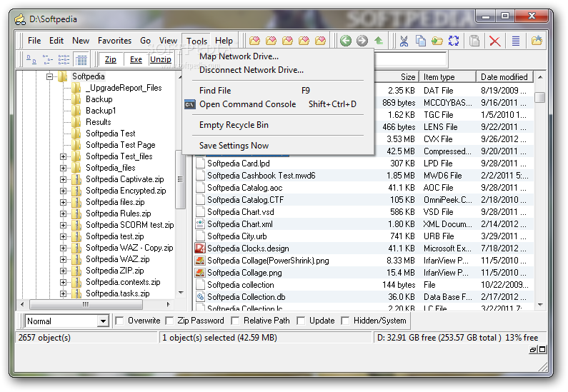Click the Softpedia Chart.xml file icon
Image resolution: width=568 pixels, height=392 pixels.
click(200, 224)
